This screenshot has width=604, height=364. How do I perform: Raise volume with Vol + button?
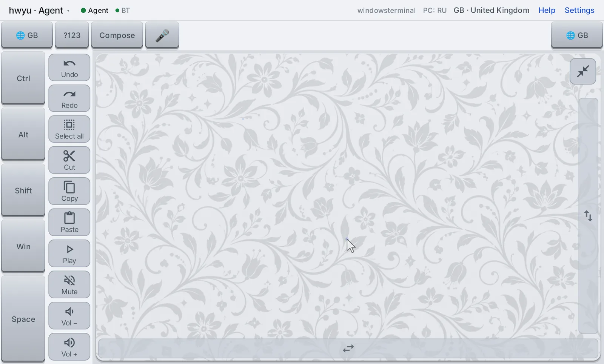(x=69, y=347)
